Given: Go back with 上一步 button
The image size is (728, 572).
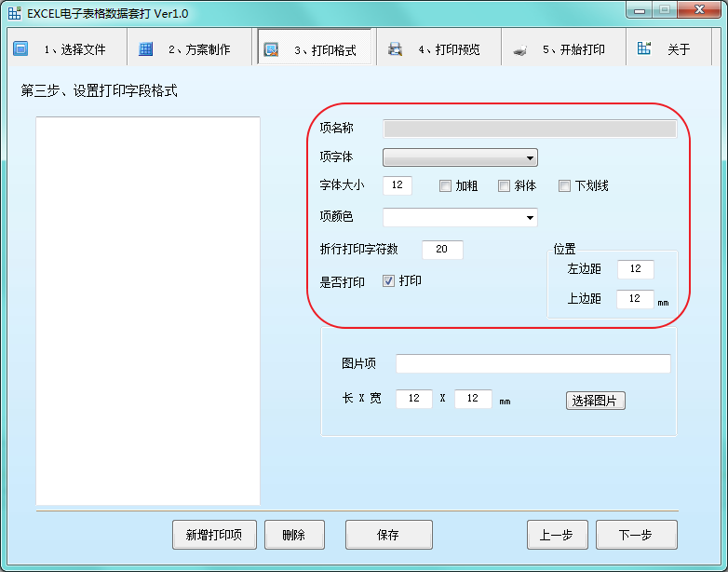Looking at the screenshot, I should pos(557,535).
